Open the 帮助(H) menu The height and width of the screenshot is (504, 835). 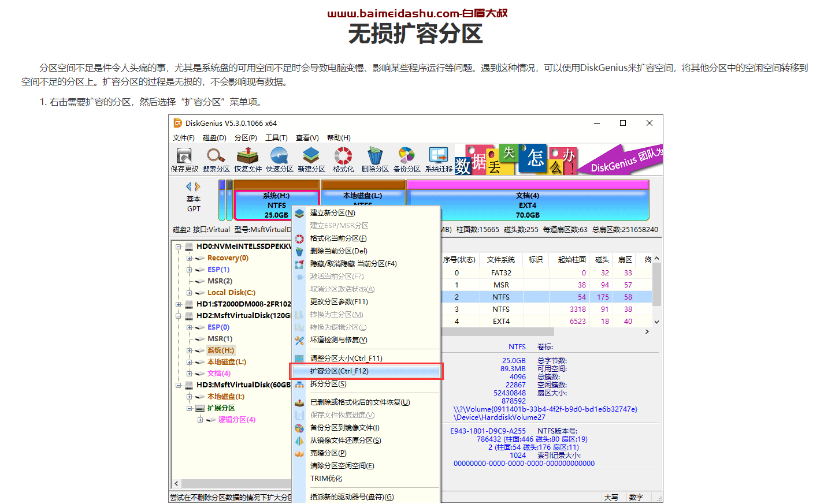(339, 138)
